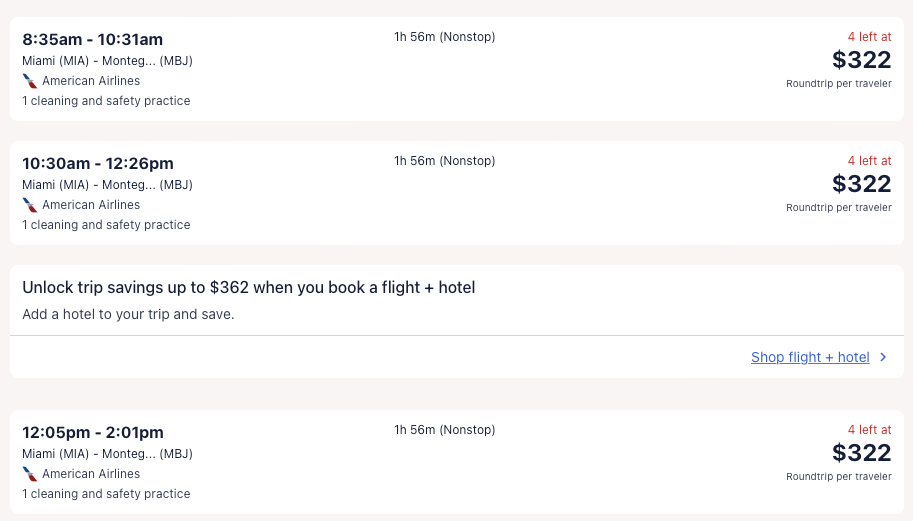Click "Add a hotel to your trip" text

click(128, 314)
